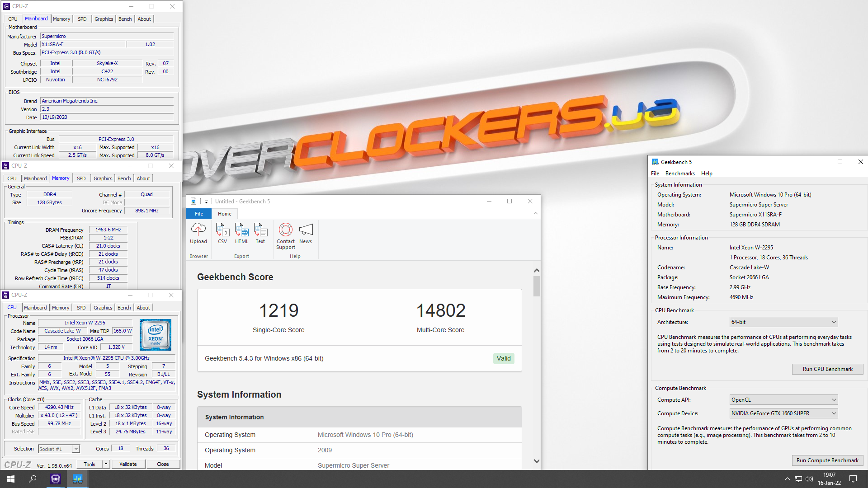Image resolution: width=868 pixels, height=488 pixels.
Task: Switch to Bench tab in middle CPU-Z window
Action: pyautogui.click(x=124, y=178)
